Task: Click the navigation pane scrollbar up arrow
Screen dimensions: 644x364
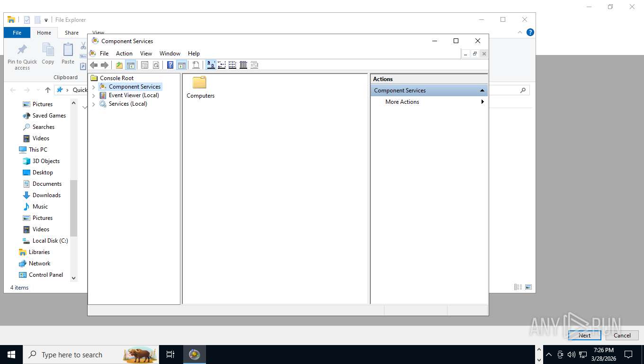Action: (73, 103)
